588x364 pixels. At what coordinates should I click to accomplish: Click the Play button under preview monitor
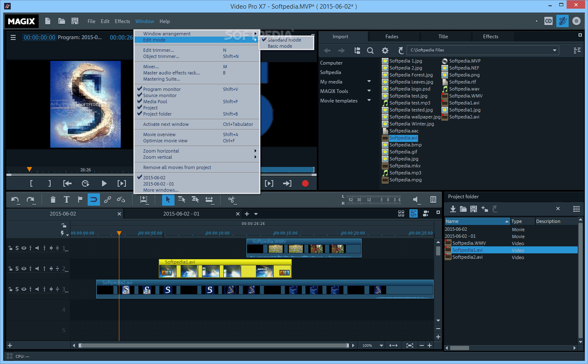[104, 183]
